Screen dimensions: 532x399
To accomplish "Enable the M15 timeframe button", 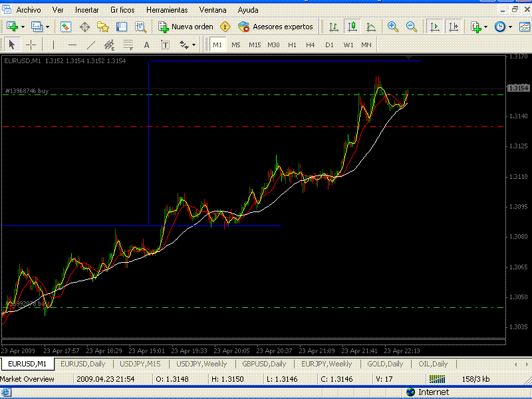I will click(255, 45).
